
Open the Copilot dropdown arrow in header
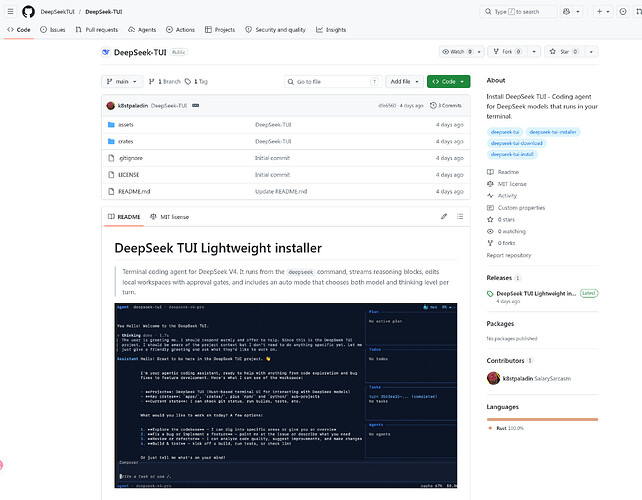pos(578,11)
